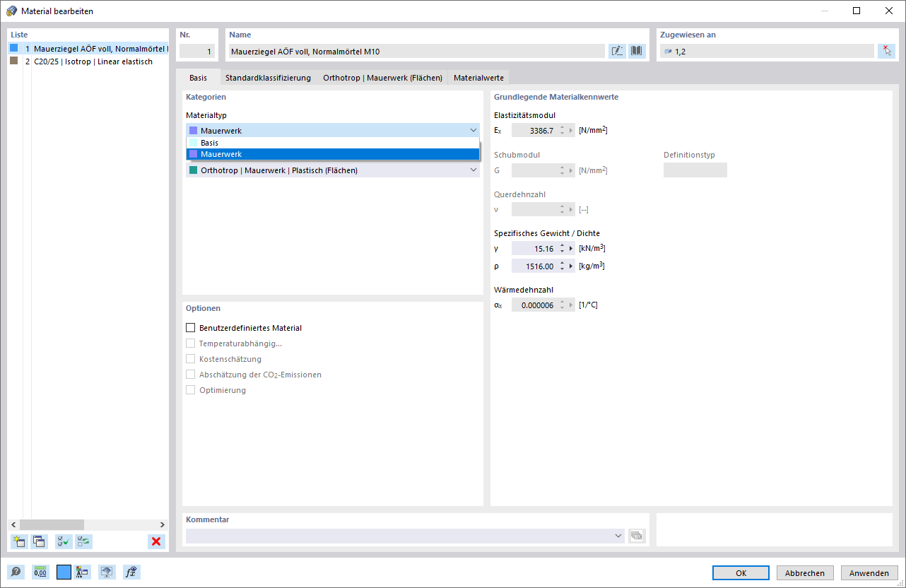Click the edit name pencil icon
Viewport: 906px width, 588px height.
pyautogui.click(x=617, y=51)
